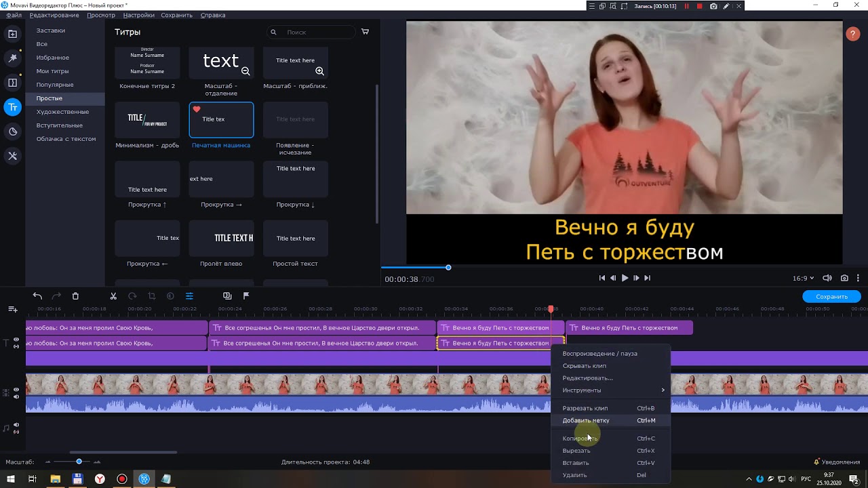The width and height of the screenshot is (868, 488).
Task: Click the recording bar stop button
Action: [699, 6]
